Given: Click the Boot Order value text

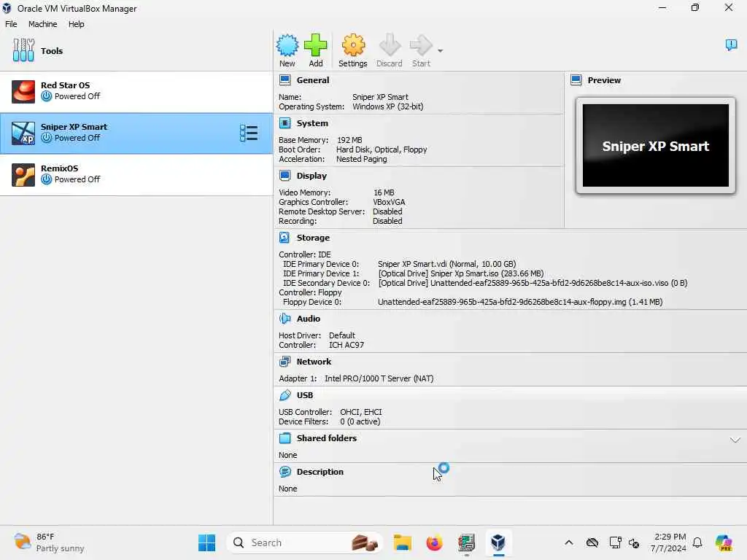Looking at the screenshot, I should point(382,149).
